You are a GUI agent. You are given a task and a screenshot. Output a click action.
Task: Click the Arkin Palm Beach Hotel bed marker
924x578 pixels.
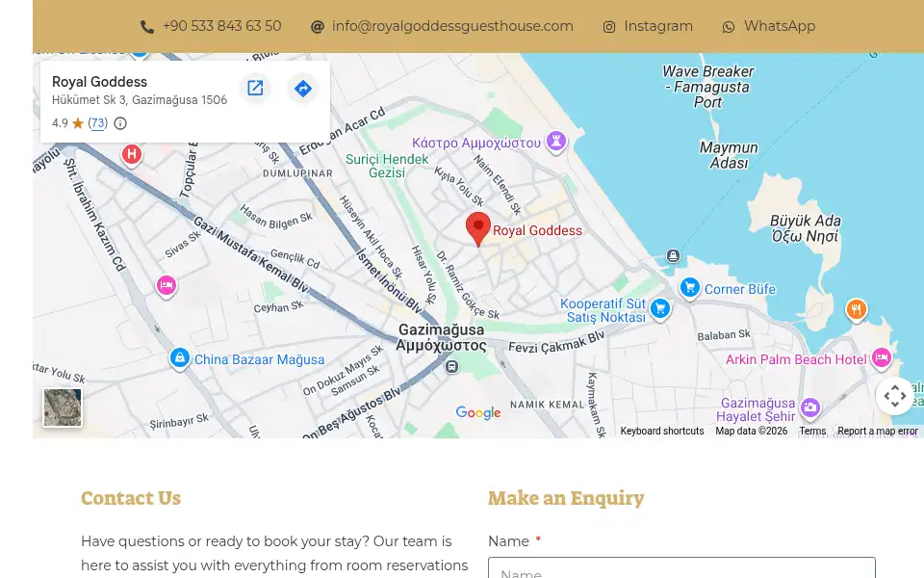coord(882,357)
